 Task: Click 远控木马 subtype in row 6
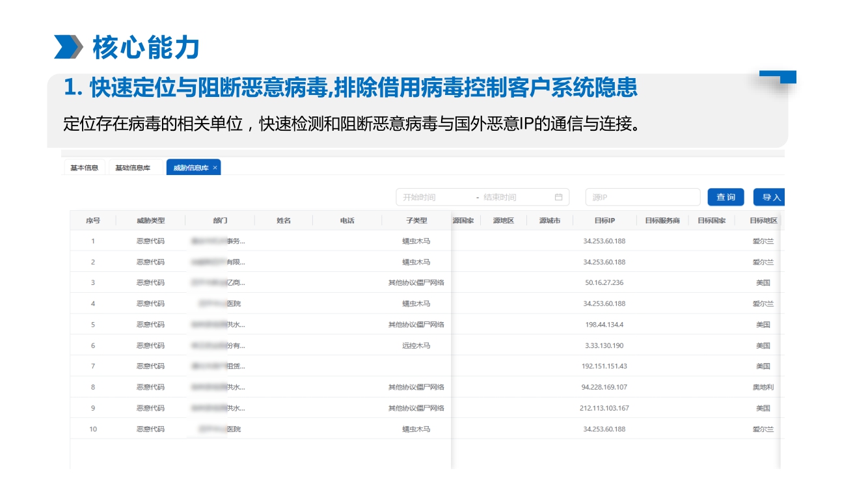pos(416,346)
